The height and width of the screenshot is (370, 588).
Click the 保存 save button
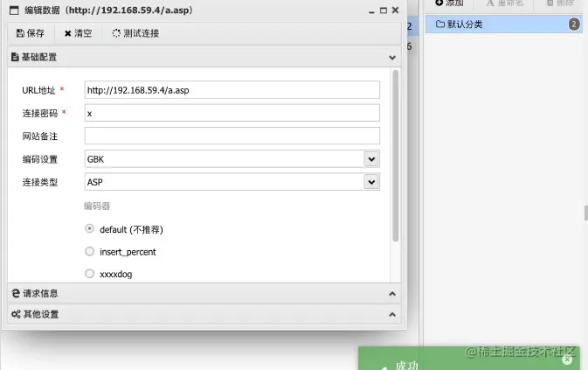coord(31,33)
